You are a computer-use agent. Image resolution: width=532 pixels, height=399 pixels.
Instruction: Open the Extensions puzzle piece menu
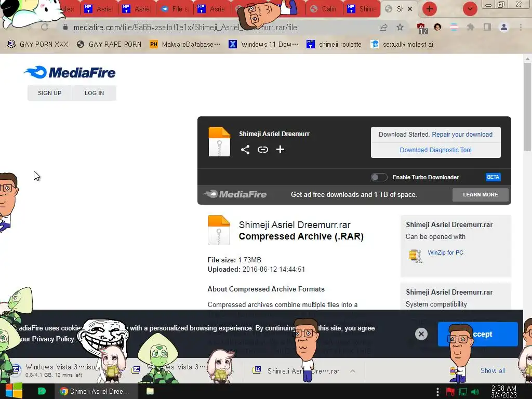[470, 27]
